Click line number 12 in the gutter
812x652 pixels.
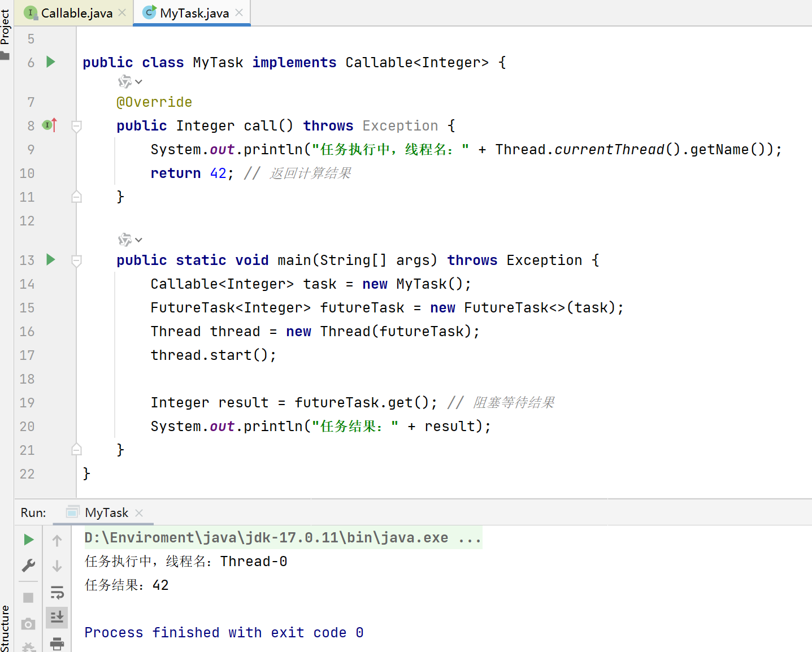[27, 220]
